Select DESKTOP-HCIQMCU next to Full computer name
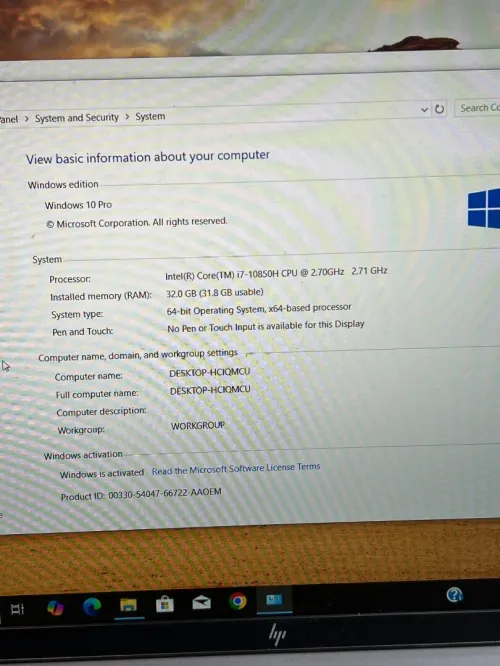The image size is (500, 666). [x=210, y=390]
